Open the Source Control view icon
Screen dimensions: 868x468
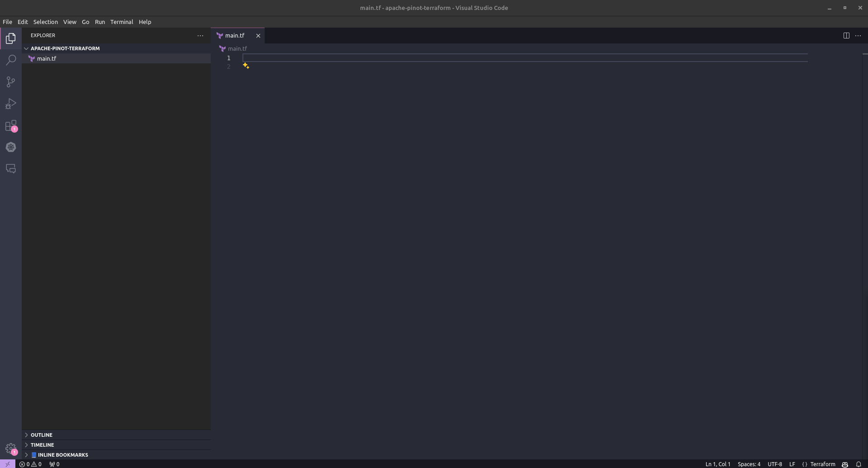11,82
